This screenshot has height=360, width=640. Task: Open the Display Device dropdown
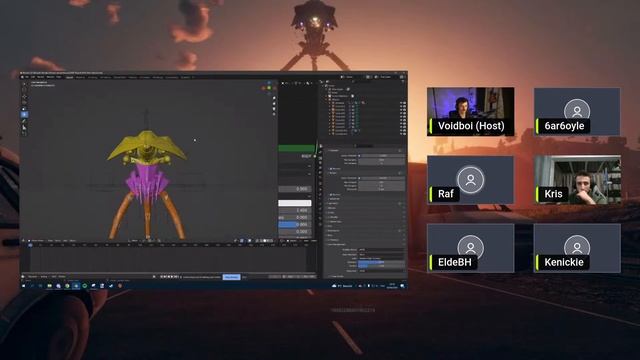381,250
